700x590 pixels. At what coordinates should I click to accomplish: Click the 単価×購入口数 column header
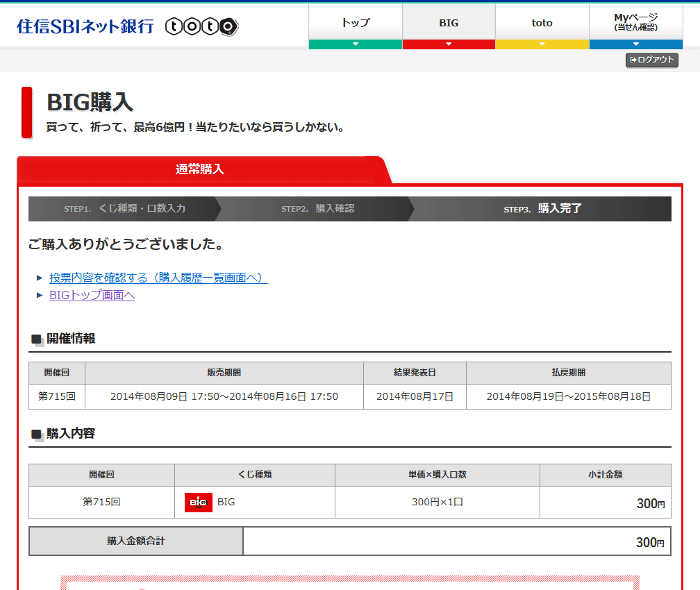437,474
